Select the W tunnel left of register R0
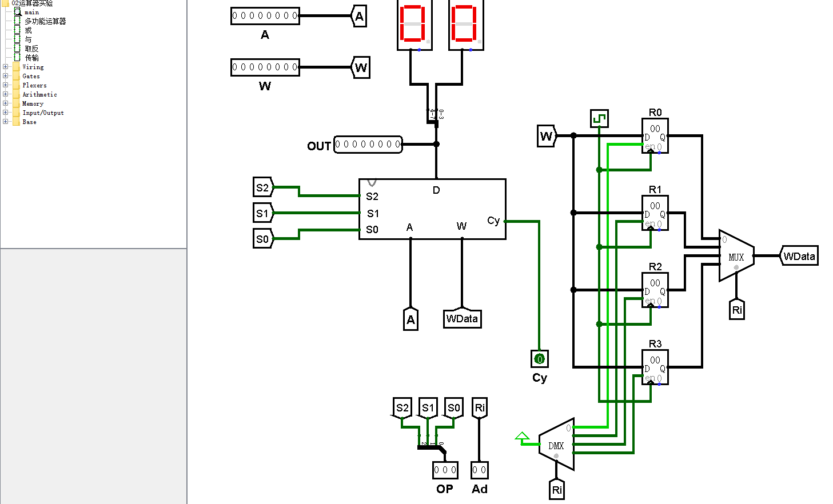This screenshot has width=833, height=504. click(547, 136)
